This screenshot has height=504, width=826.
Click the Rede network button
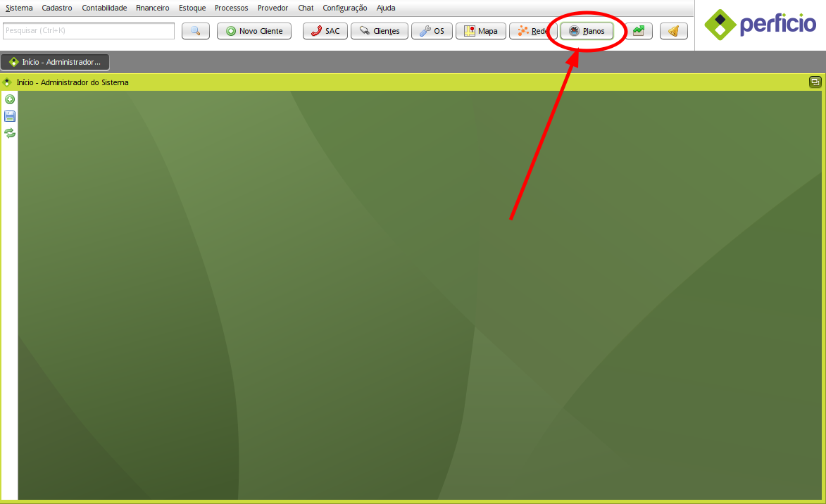tap(533, 31)
